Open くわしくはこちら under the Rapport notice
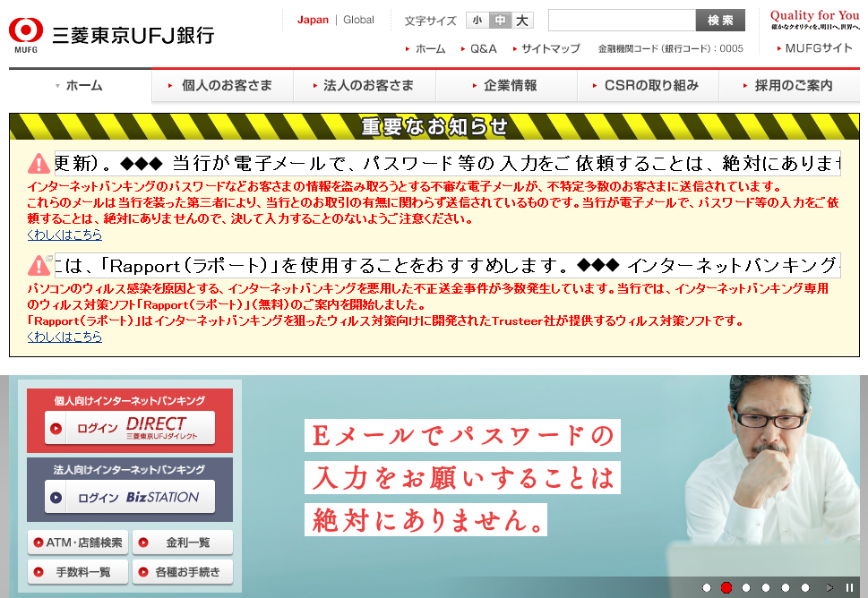 coord(64,337)
